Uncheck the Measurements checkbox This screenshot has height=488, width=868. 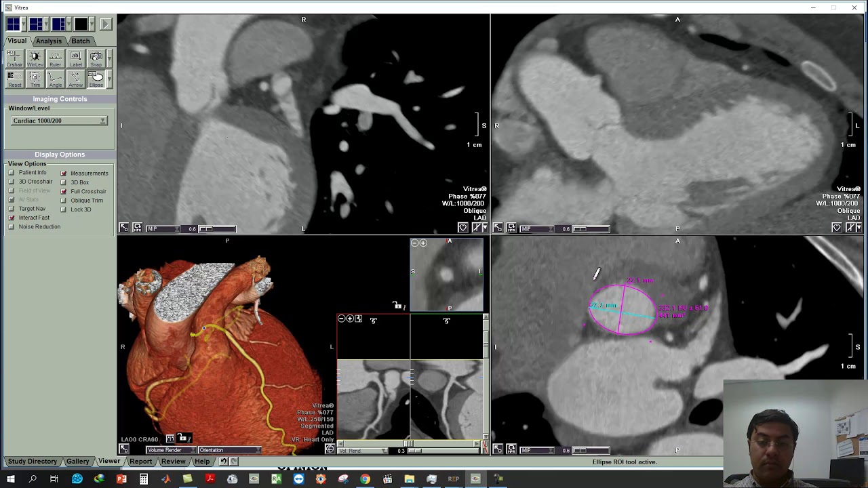tap(63, 174)
